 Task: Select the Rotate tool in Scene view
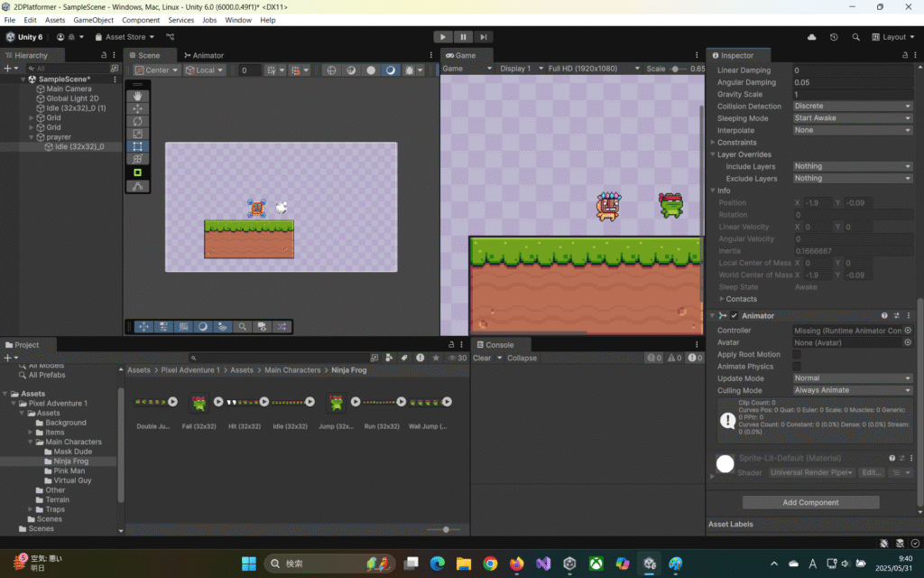(137, 121)
